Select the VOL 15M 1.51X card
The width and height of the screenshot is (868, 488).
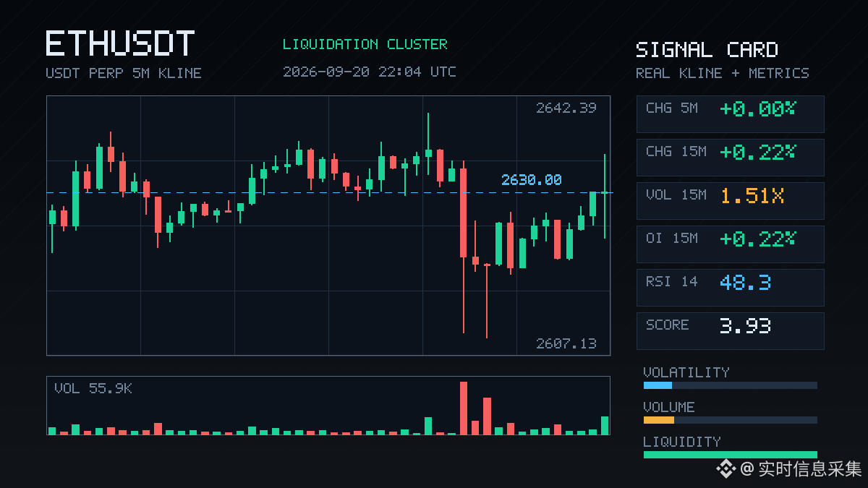730,201
